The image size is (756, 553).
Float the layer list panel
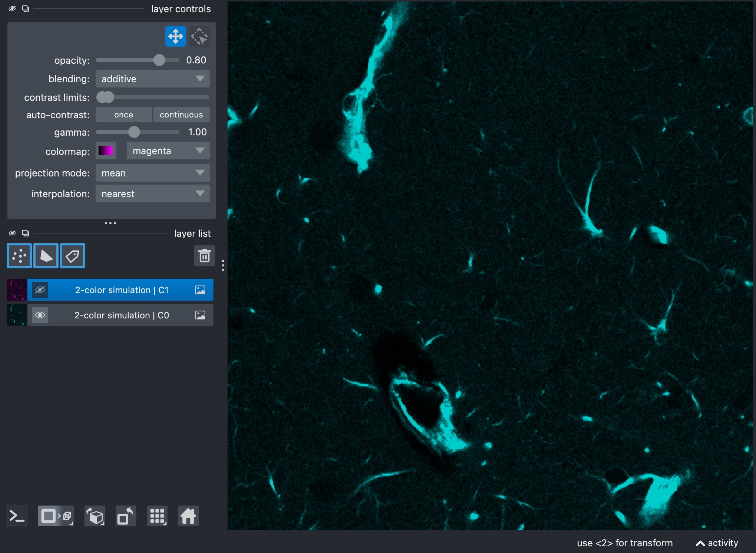(x=26, y=233)
